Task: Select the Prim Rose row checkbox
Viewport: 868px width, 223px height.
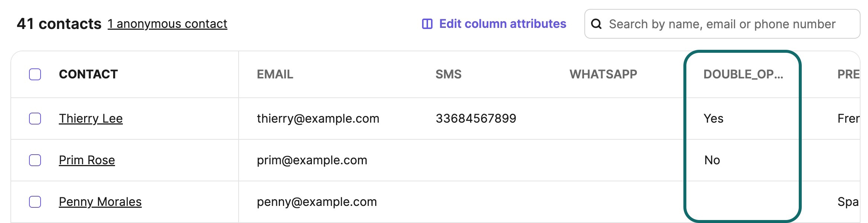Action: 35,160
